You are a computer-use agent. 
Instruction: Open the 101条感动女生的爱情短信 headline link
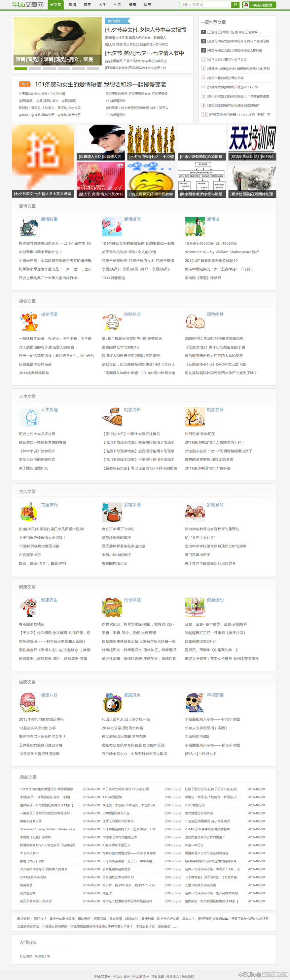101,84
